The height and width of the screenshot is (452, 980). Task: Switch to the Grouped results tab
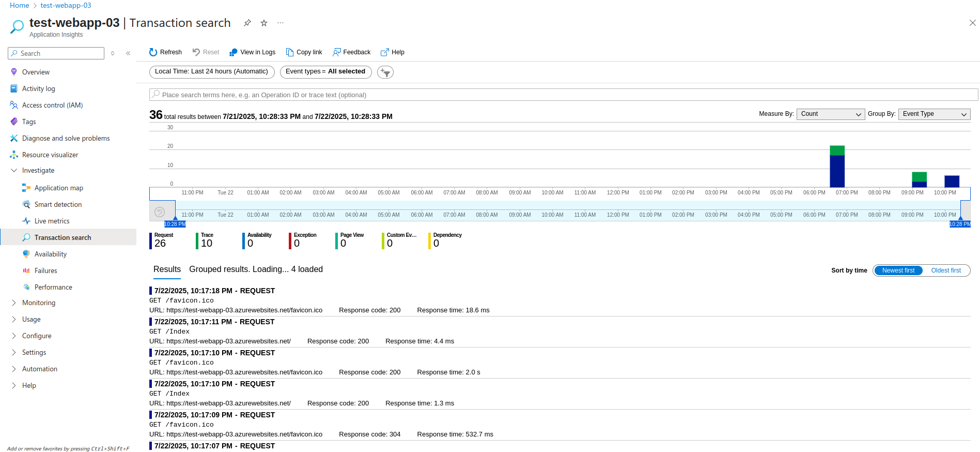pos(256,269)
